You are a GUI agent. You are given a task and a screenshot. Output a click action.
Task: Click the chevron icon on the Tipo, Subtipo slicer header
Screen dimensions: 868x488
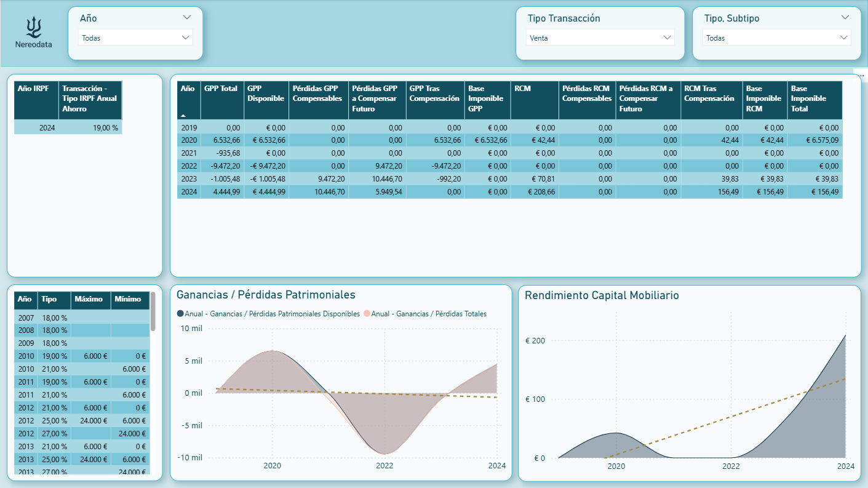click(846, 18)
